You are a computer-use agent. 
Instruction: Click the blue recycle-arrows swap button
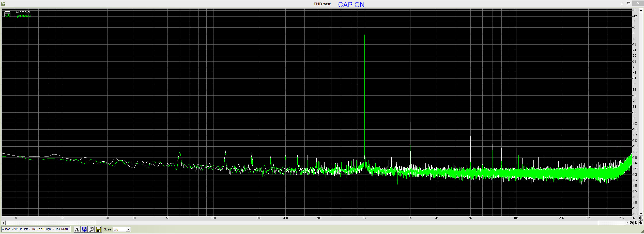(x=84, y=229)
